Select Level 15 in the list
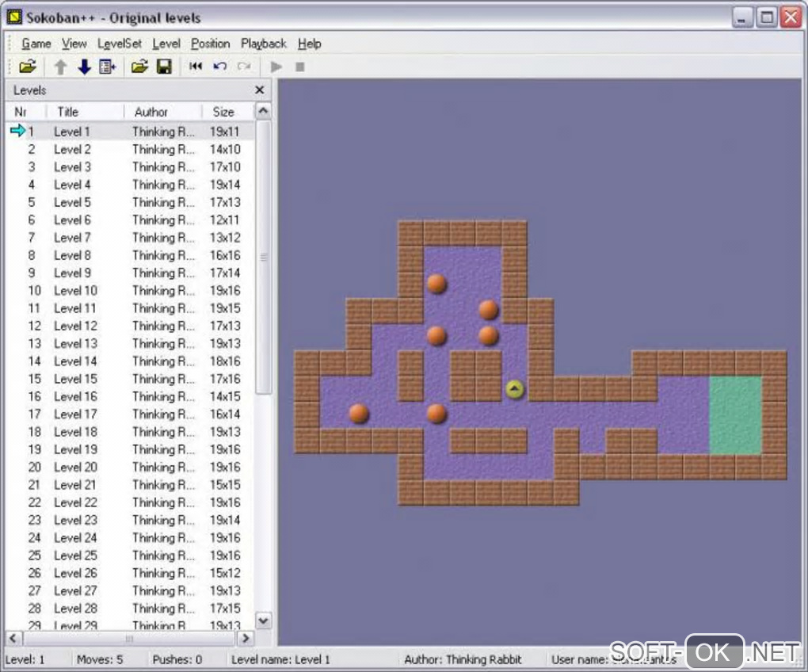 (x=131, y=379)
